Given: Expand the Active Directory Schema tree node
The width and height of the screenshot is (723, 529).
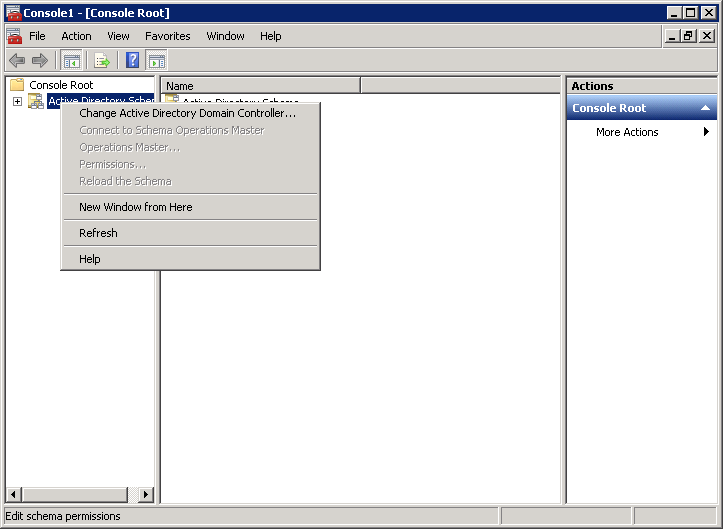Looking at the screenshot, I should [17, 101].
